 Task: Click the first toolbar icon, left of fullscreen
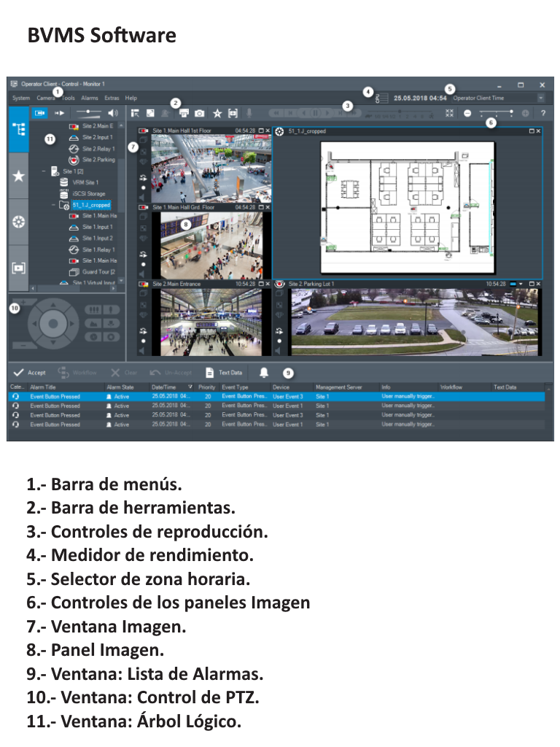pyautogui.click(x=135, y=113)
